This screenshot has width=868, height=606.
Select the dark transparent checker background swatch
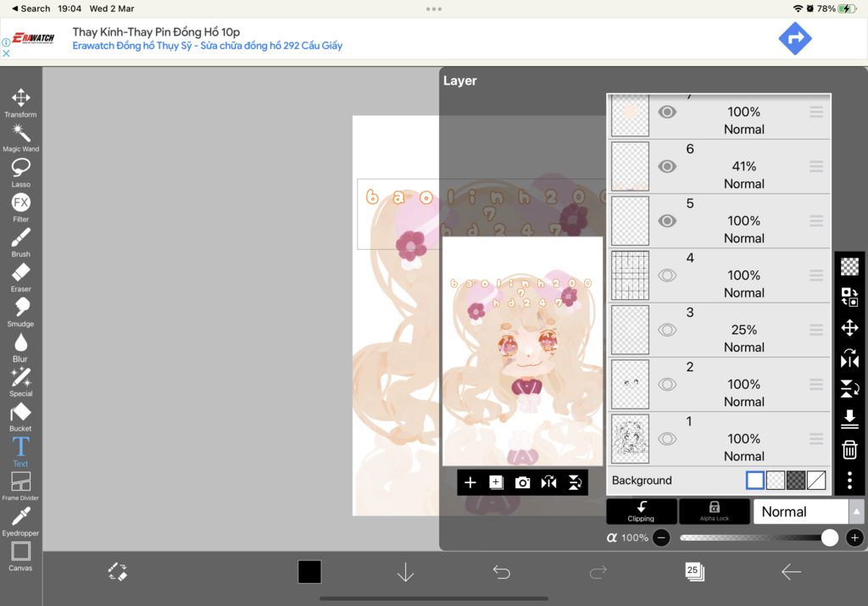click(795, 481)
